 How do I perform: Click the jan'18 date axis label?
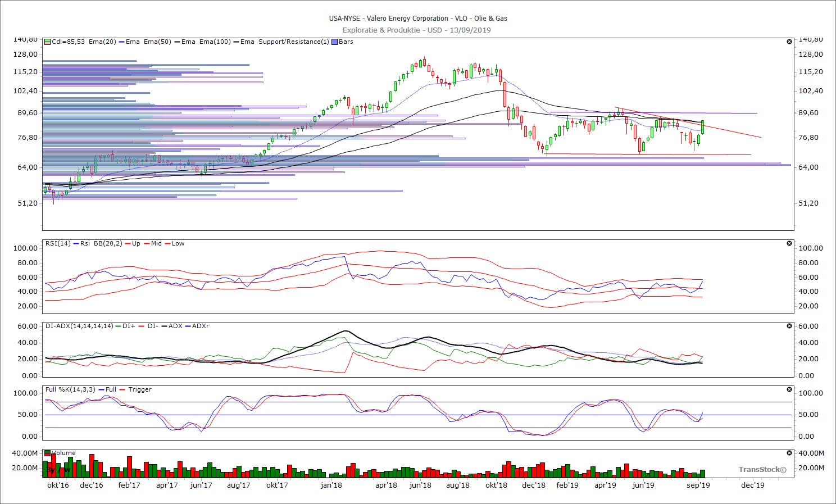[331, 485]
